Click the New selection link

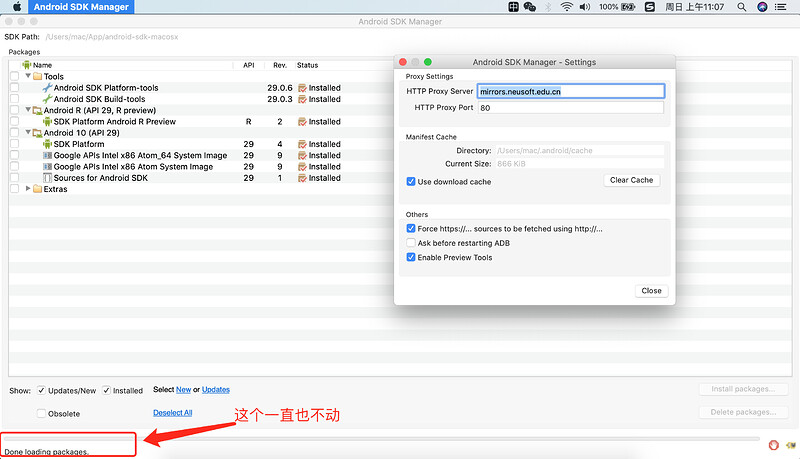tap(183, 390)
